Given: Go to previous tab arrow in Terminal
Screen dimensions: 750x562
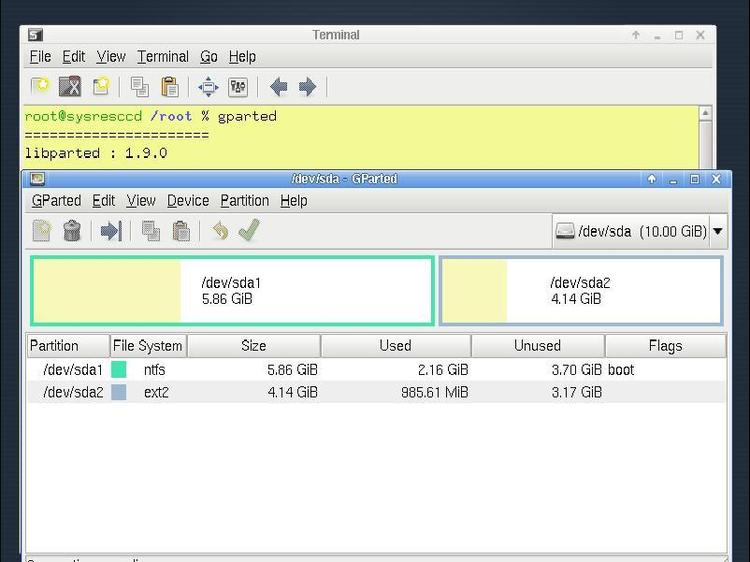Looking at the screenshot, I should [278, 87].
